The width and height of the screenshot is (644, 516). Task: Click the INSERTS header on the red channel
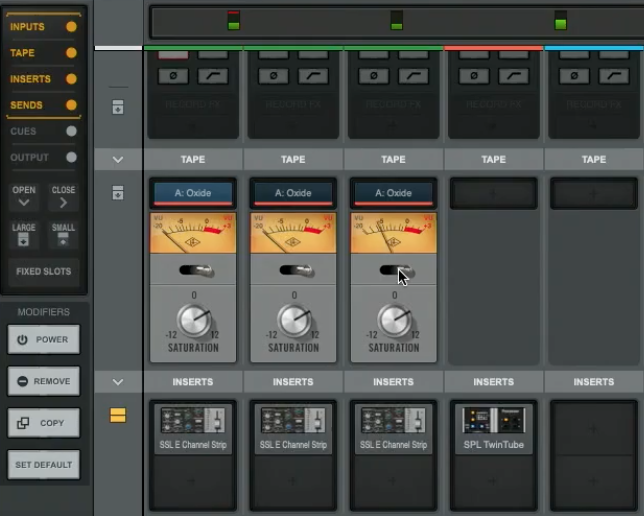coord(494,382)
